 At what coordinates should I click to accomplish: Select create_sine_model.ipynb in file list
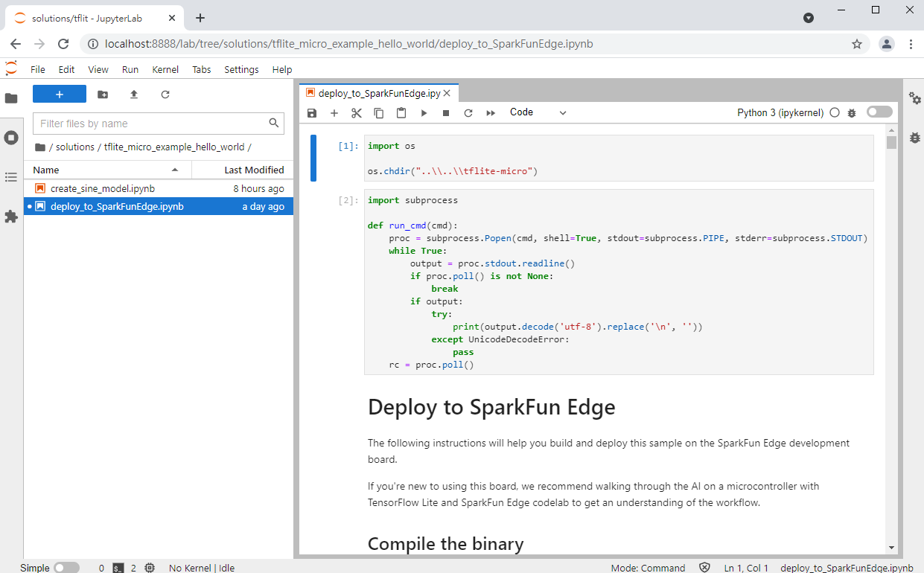(159, 188)
